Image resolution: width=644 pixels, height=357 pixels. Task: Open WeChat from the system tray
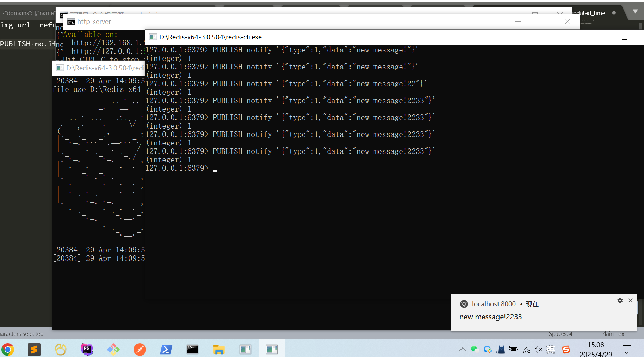coord(475,350)
